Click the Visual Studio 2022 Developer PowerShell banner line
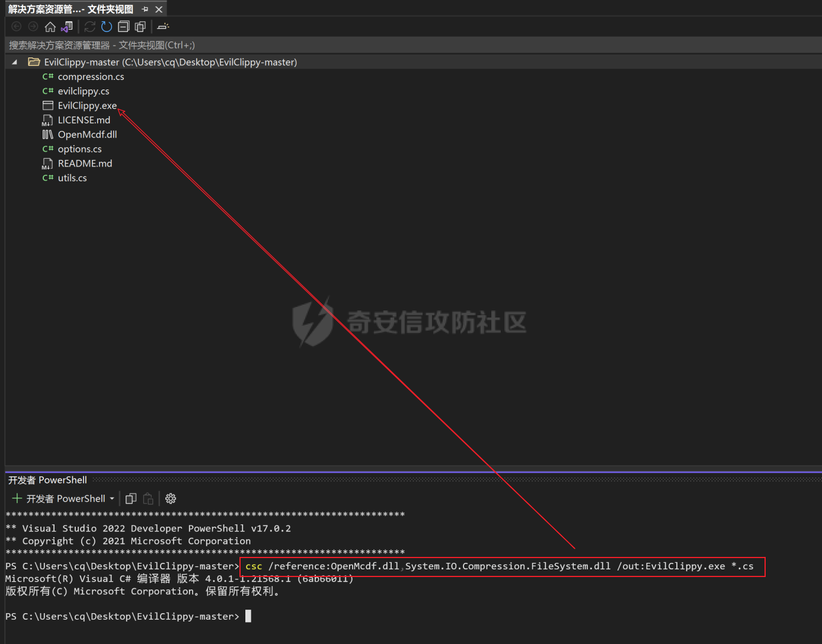Viewport: 822px width, 644px height. tap(148, 528)
